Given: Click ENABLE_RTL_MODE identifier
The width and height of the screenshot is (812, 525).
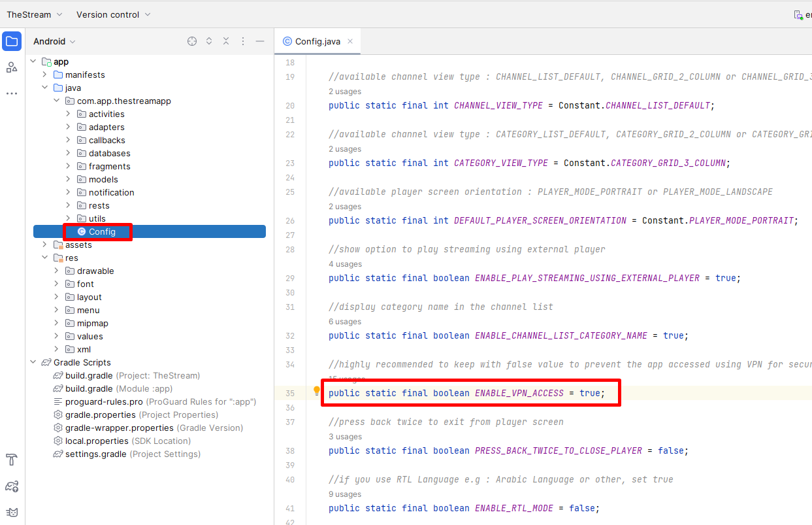Looking at the screenshot, I should click(x=514, y=508).
